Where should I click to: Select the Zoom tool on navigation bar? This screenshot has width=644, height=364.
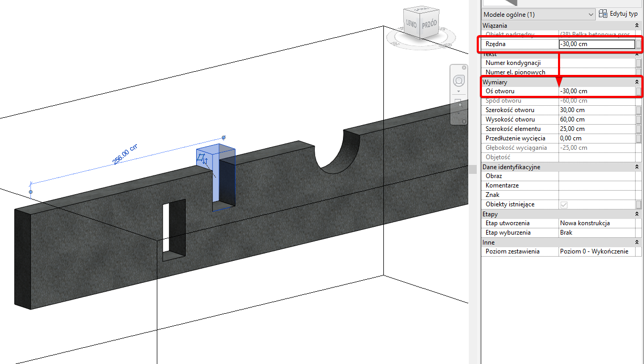coord(458,103)
